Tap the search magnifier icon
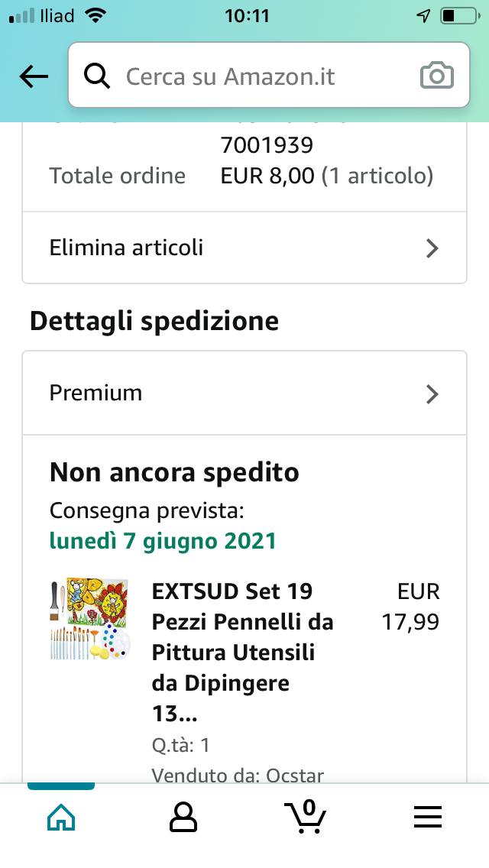Viewport: 489px width, 868px height. pos(97,76)
